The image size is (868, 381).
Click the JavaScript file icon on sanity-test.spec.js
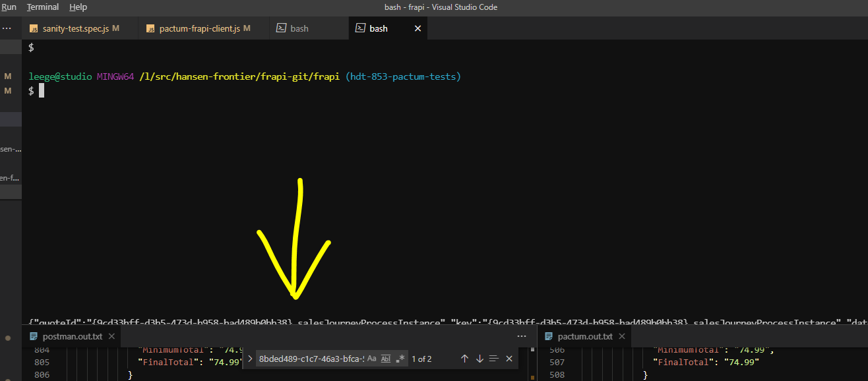click(x=33, y=28)
